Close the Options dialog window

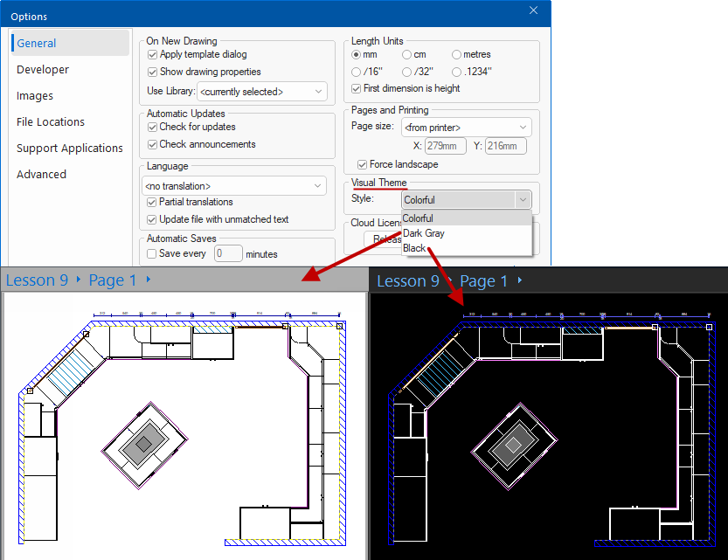tap(534, 10)
